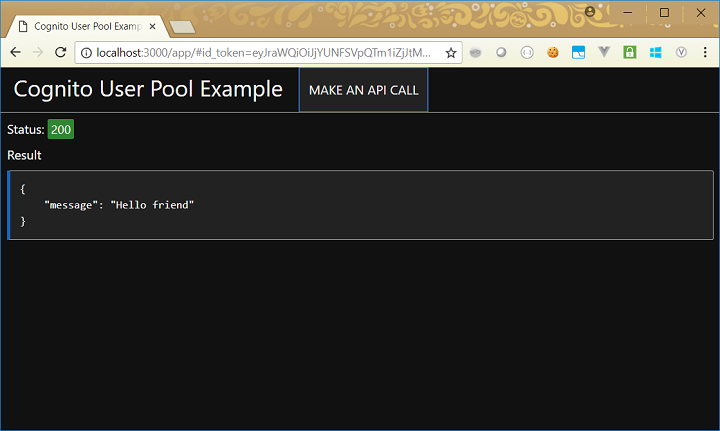The width and height of the screenshot is (720, 431).
Task: Open the Chrome three-dot menu
Action: pos(705,52)
